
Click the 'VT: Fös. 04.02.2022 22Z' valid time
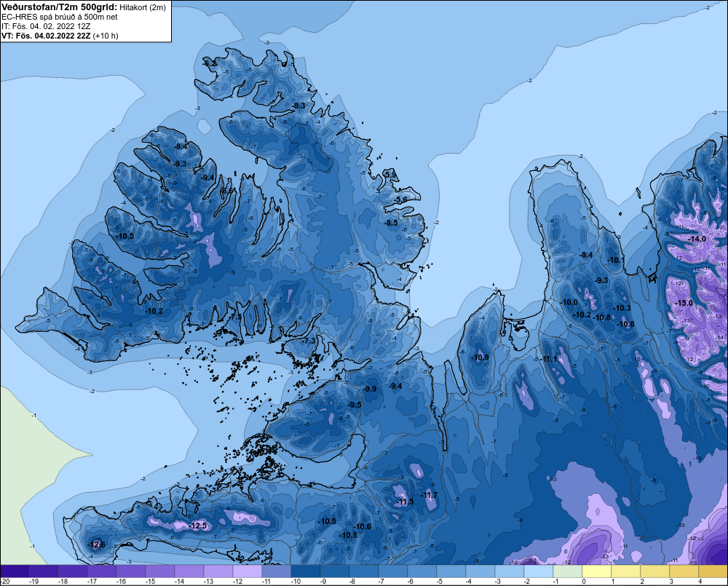46,36
